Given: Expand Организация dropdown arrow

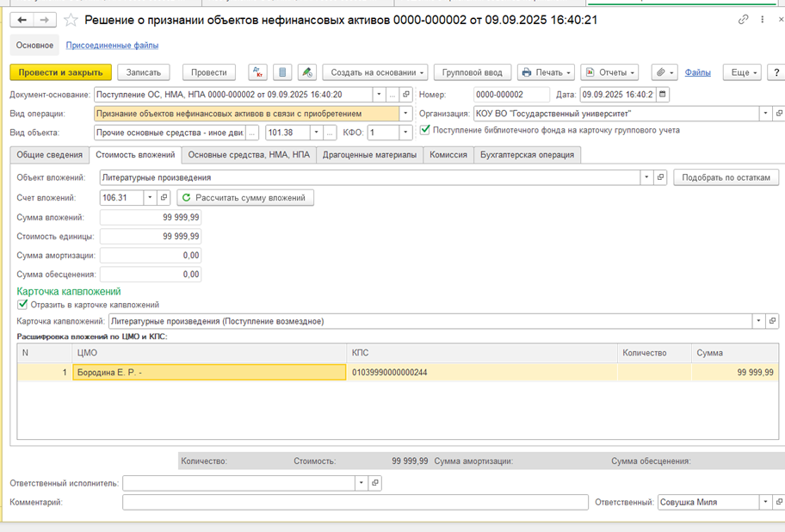Looking at the screenshot, I should point(765,114).
